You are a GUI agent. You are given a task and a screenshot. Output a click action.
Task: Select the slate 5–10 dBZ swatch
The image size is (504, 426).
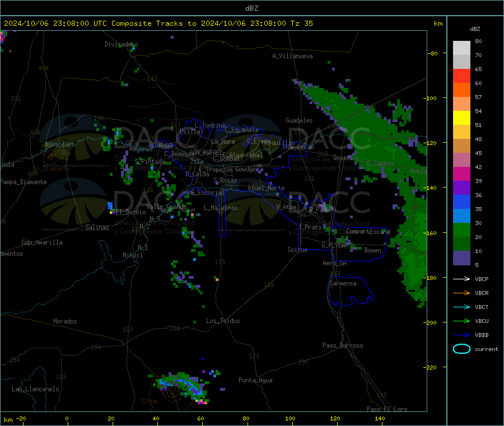(x=461, y=258)
